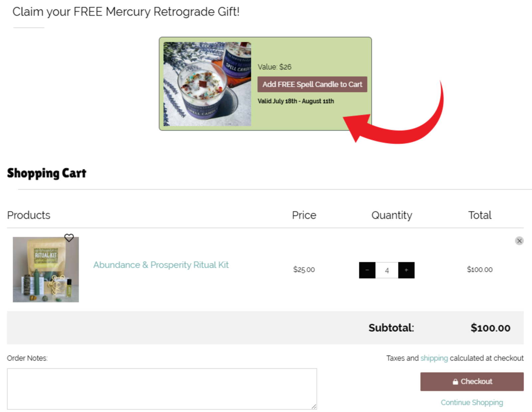Click the quantity field showing 4
This screenshot has height=412, width=532.
(x=387, y=270)
